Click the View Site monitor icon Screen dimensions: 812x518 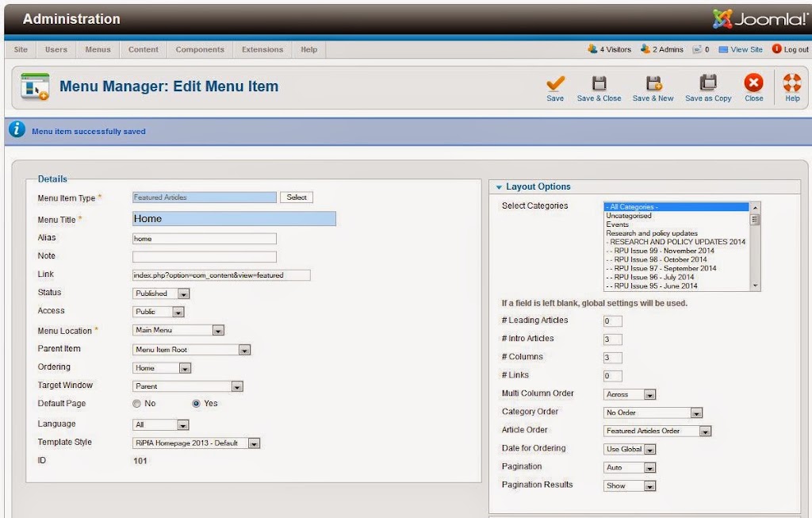(723, 50)
